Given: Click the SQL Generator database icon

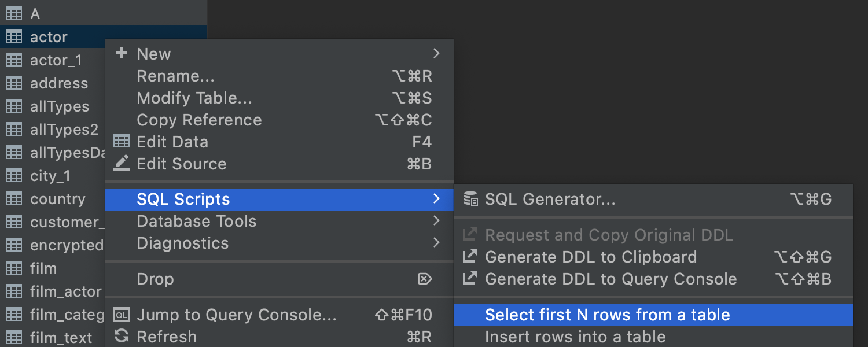Looking at the screenshot, I should click(x=471, y=200).
